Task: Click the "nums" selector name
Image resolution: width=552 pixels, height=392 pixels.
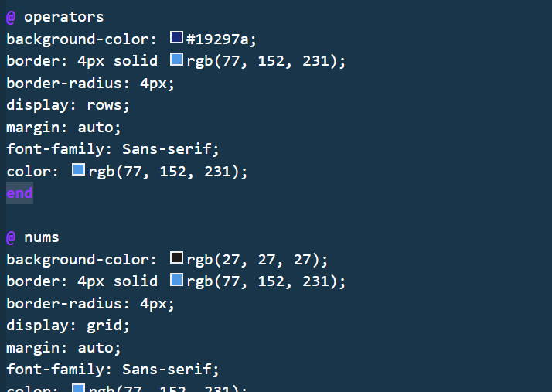Action: (x=42, y=237)
